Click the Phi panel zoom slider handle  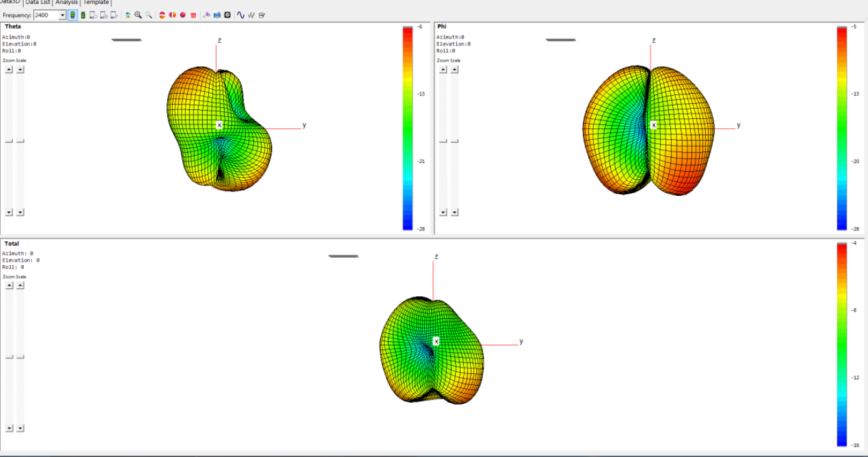pos(443,141)
